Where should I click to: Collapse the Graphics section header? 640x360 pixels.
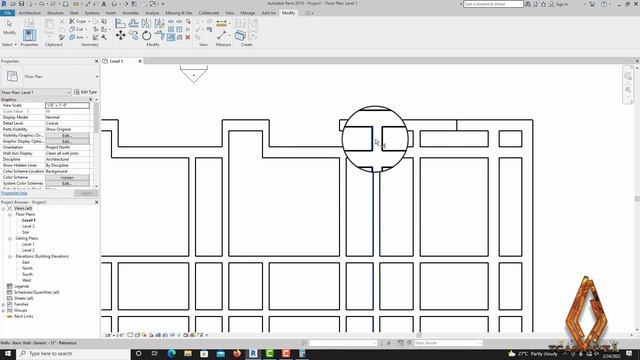point(90,100)
